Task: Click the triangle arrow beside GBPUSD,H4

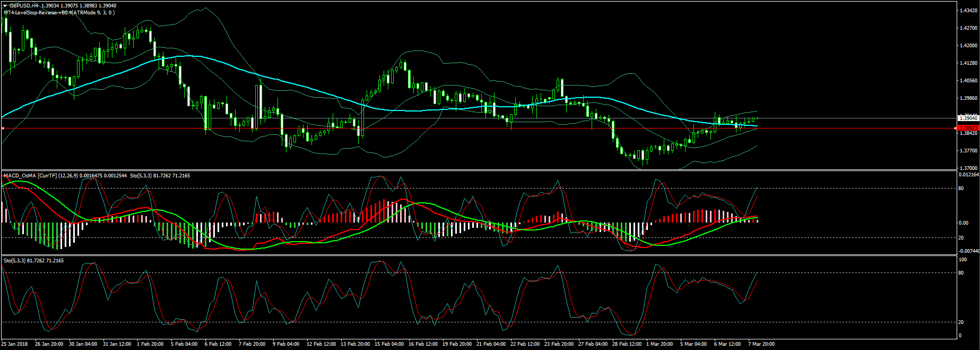Action: point(5,5)
